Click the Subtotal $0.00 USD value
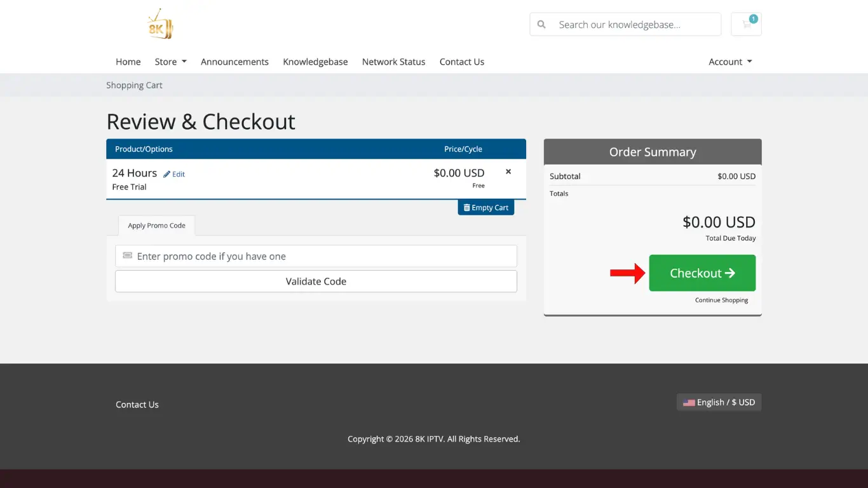 [x=736, y=177]
